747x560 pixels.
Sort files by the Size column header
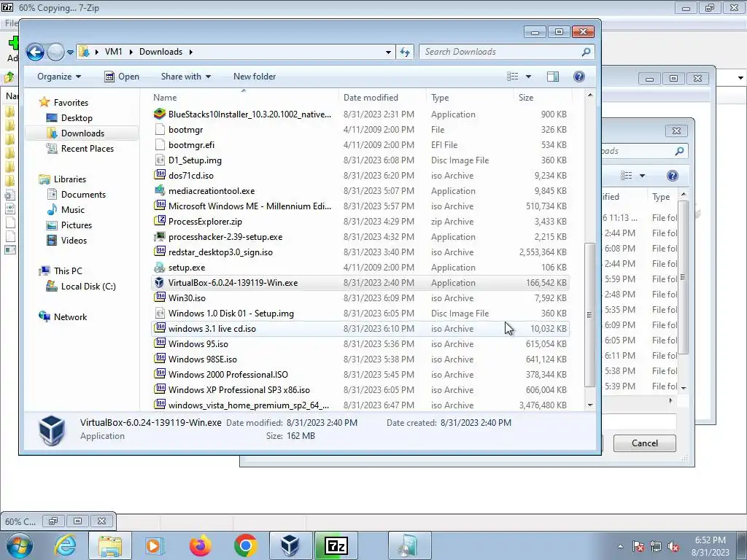click(x=526, y=98)
